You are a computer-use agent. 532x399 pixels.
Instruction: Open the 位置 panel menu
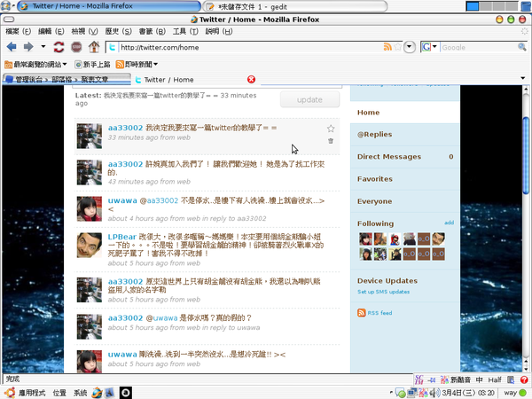pyautogui.click(x=59, y=393)
